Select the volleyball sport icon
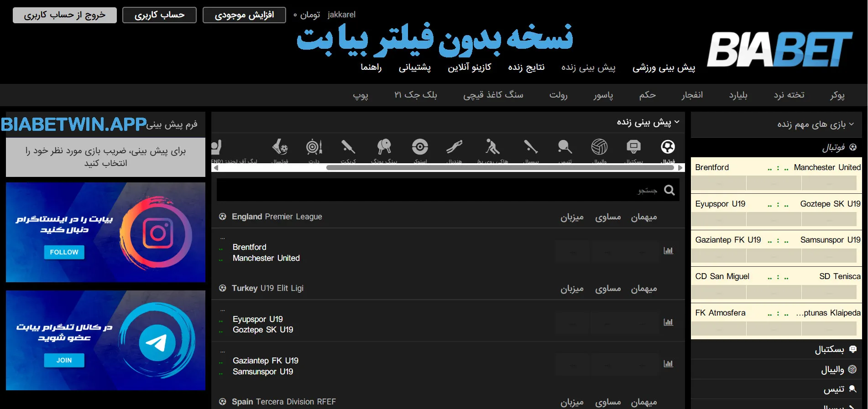The height and width of the screenshot is (409, 868). coord(599,147)
